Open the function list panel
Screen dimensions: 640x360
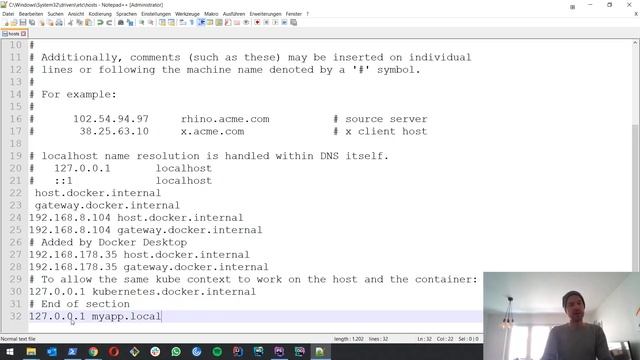tap(228, 22)
